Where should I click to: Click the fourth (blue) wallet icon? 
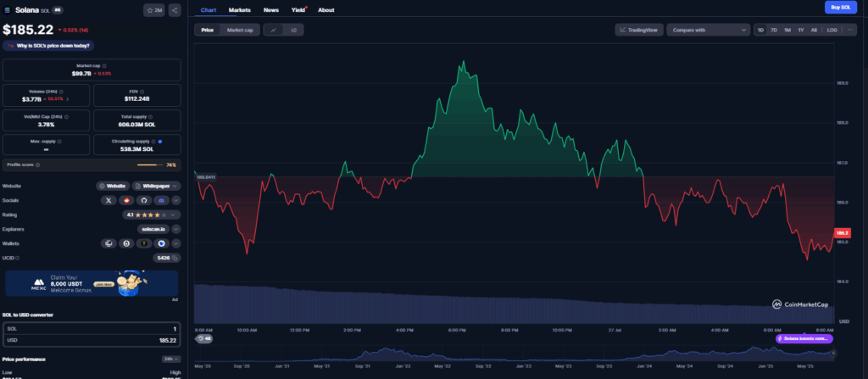coord(162,243)
